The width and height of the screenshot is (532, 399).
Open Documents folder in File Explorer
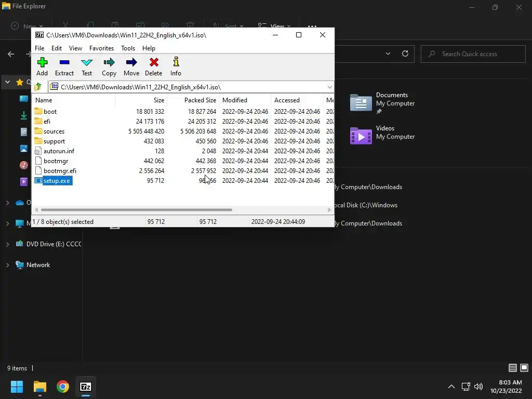pos(383,102)
